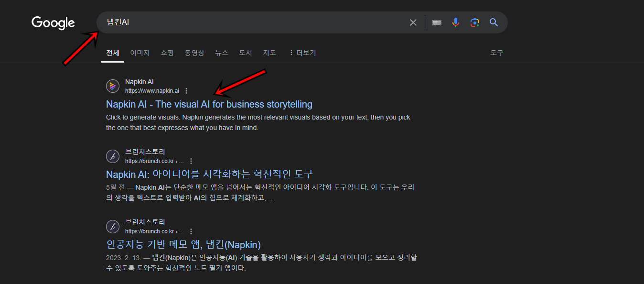Click the favicon beside 인공지능 기반 메모 앱 result
Screen dimensions: 644x284
tap(113, 226)
